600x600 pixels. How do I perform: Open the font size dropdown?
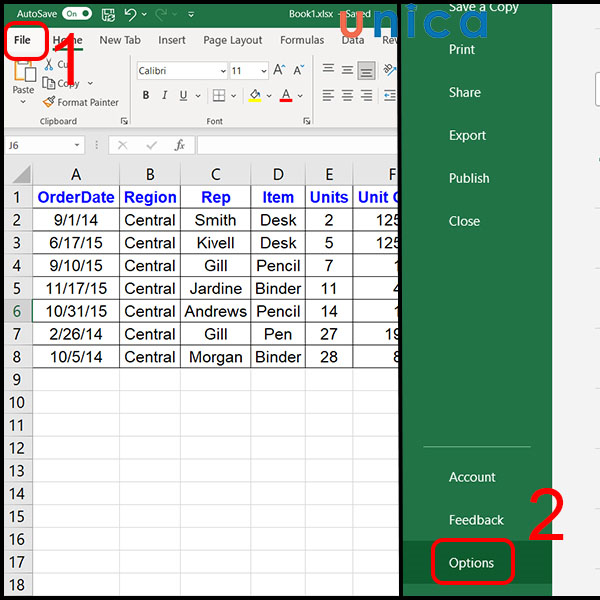click(x=263, y=71)
